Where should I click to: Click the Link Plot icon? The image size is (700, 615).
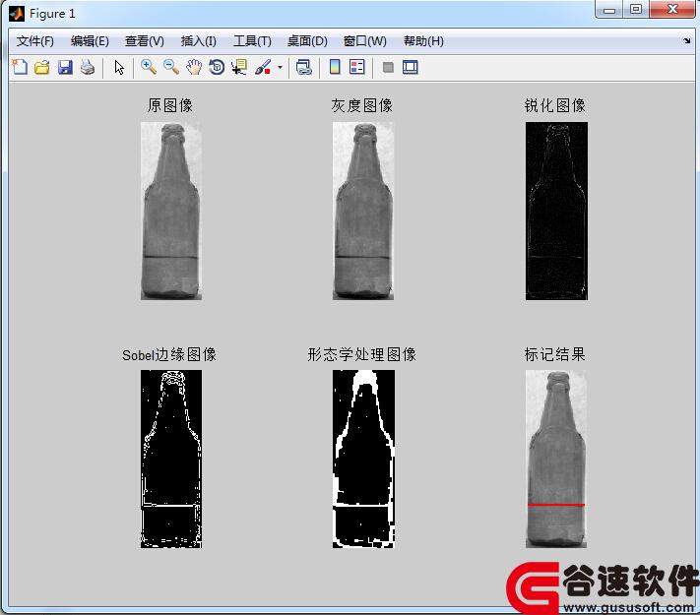pos(304,67)
